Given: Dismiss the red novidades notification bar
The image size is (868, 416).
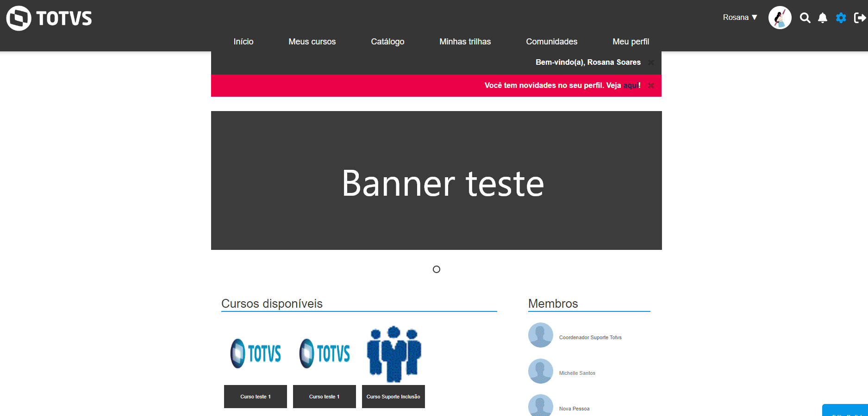Looking at the screenshot, I should 651,86.
